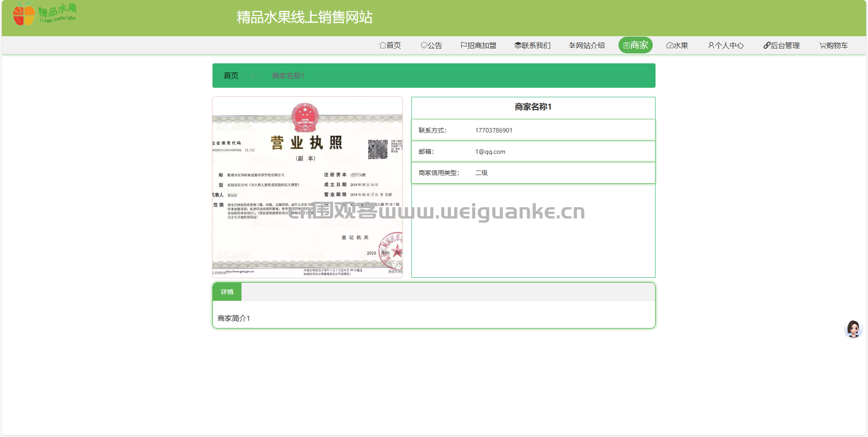The height and width of the screenshot is (437, 868).
Task: Click the stack icon for 联系我们
Action: (518, 45)
